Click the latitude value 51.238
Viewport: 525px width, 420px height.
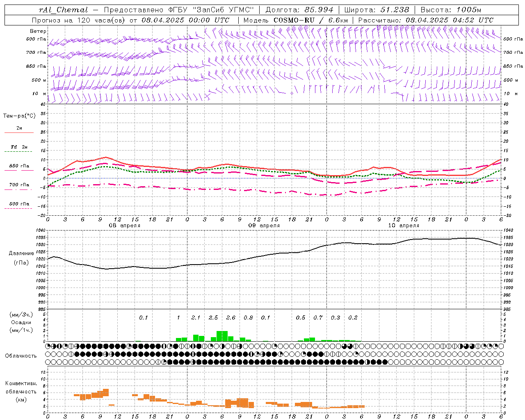[x=395, y=10]
